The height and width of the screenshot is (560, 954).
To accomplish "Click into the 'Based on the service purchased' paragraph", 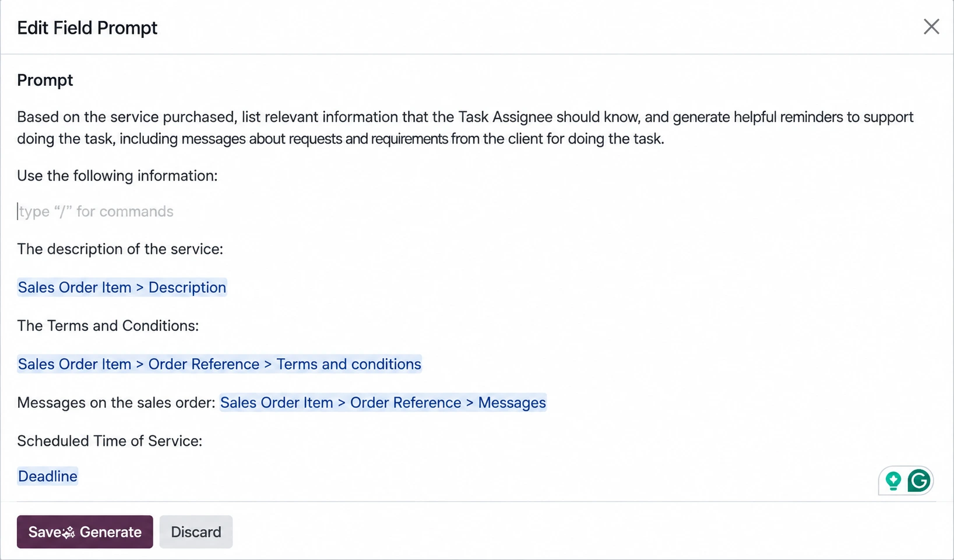I will point(465,128).
